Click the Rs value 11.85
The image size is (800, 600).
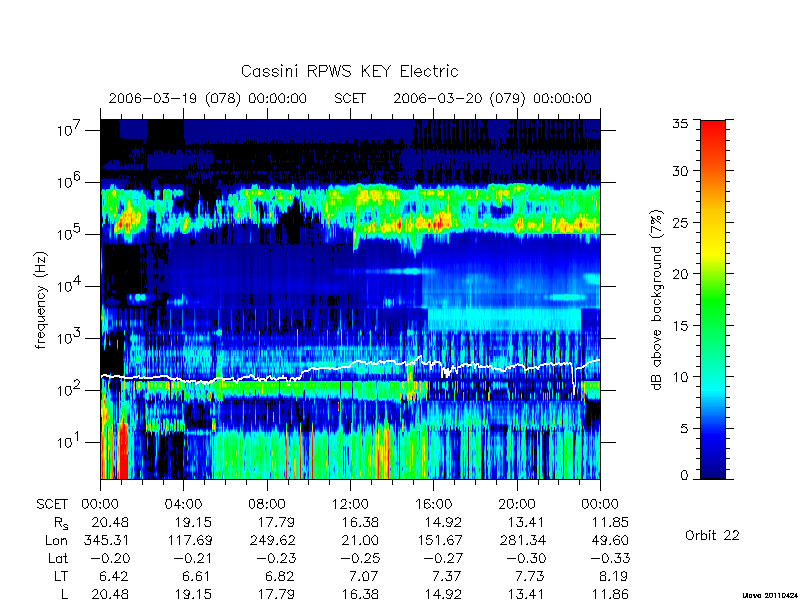point(610,522)
